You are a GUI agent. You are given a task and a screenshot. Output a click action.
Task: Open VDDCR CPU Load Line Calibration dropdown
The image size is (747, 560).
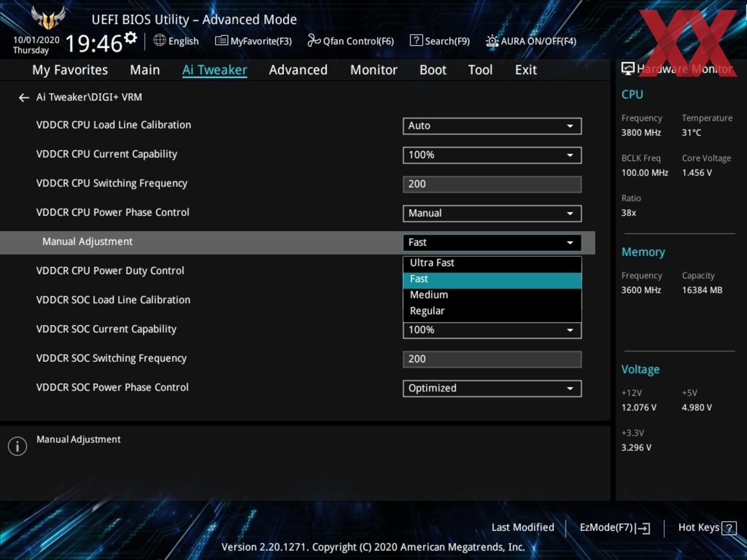click(492, 126)
